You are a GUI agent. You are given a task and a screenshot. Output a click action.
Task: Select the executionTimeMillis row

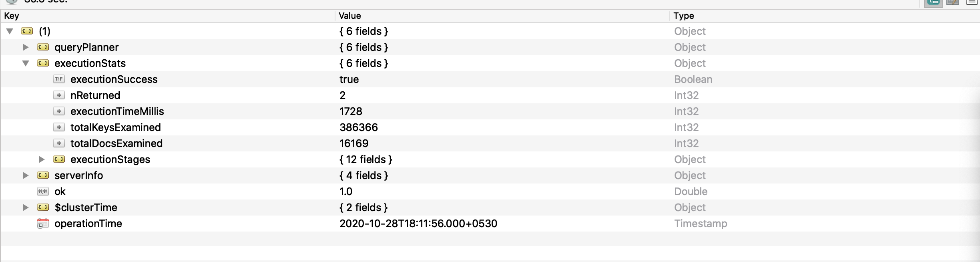117,111
